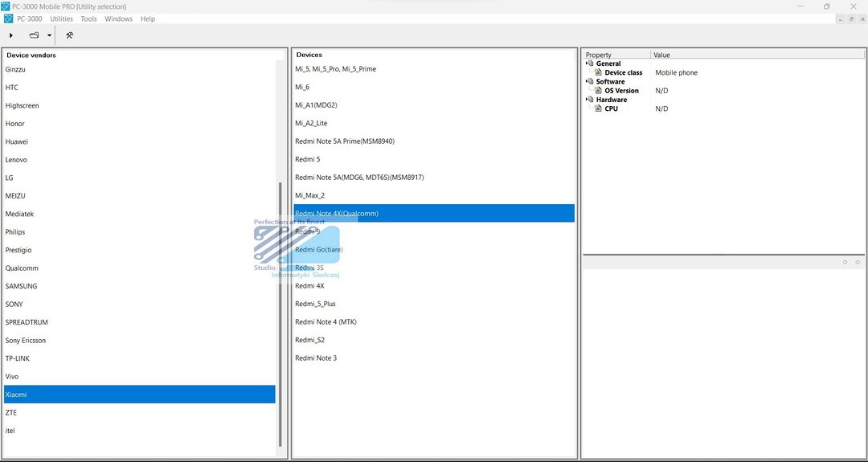This screenshot has height=462, width=868.
Task: Select Mi_A2_Lite device
Action: pyautogui.click(x=434, y=123)
